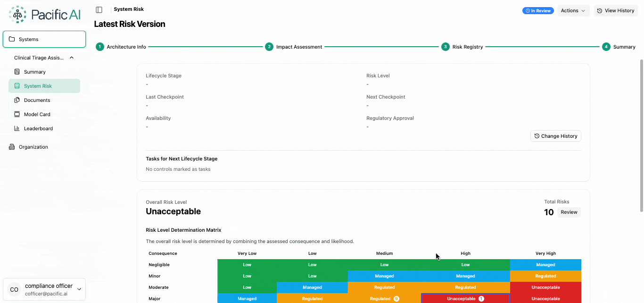Click the Documents icon in sidebar
The height and width of the screenshot is (303, 644).
coord(17,100)
